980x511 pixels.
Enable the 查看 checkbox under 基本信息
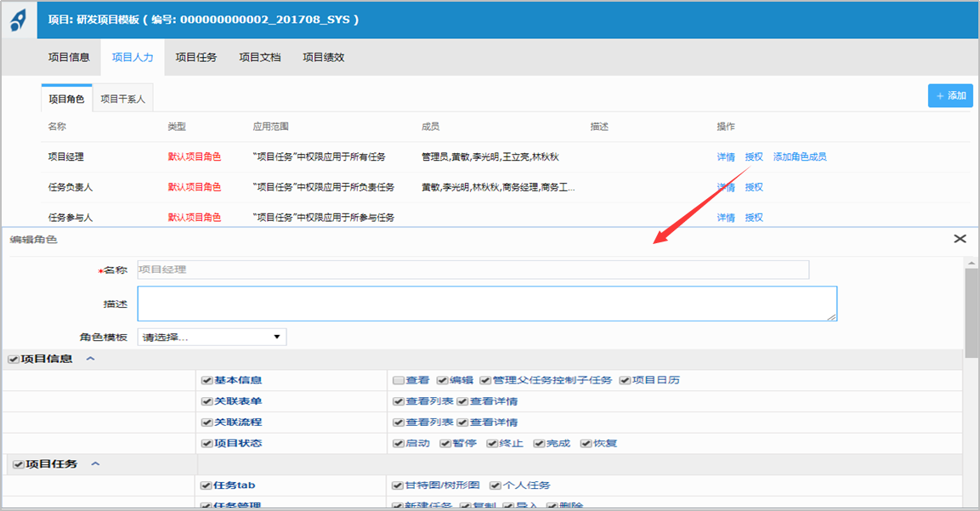(x=398, y=380)
